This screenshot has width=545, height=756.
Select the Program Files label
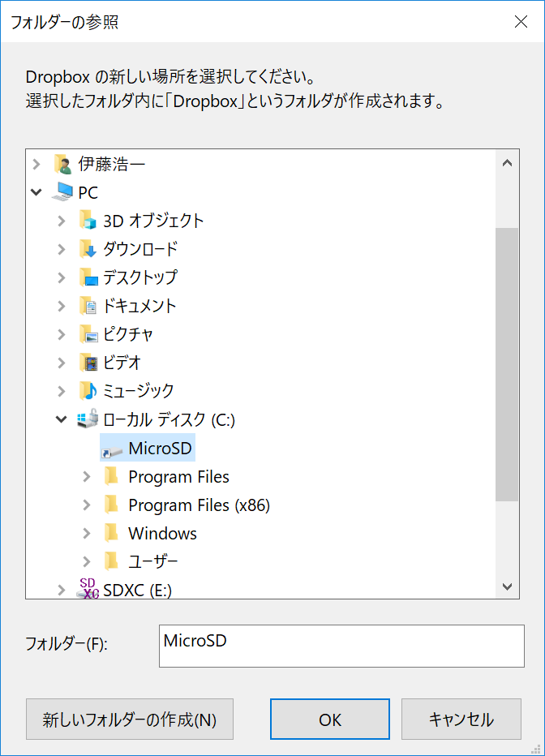(x=178, y=477)
